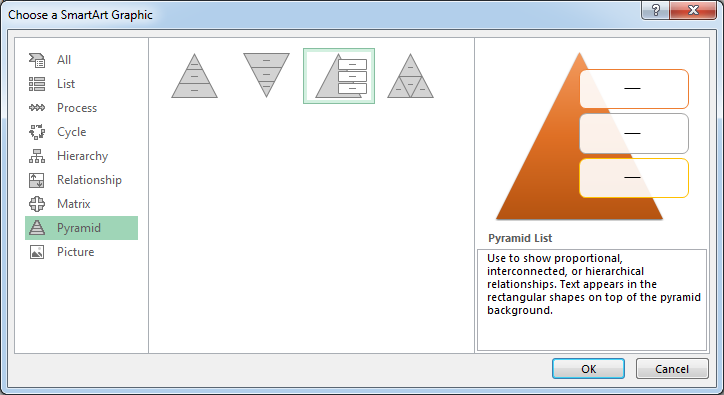Open the Relationship category label

(90, 180)
